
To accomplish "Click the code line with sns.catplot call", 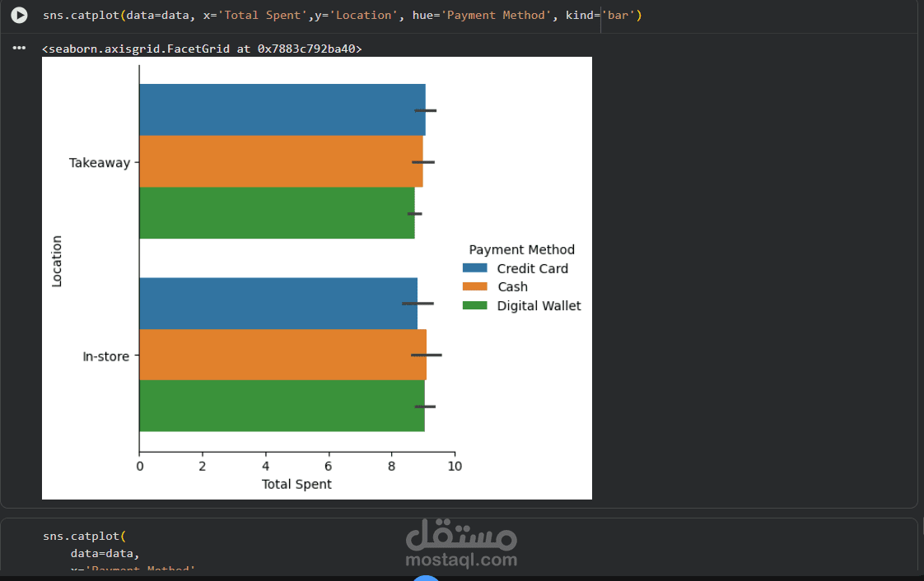I will click(342, 16).
